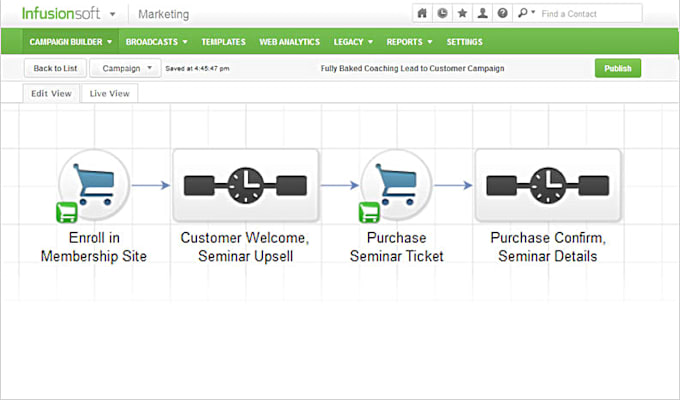Click the Back to List button
This screenshot has width=680, height=400.
click(55, 68)
